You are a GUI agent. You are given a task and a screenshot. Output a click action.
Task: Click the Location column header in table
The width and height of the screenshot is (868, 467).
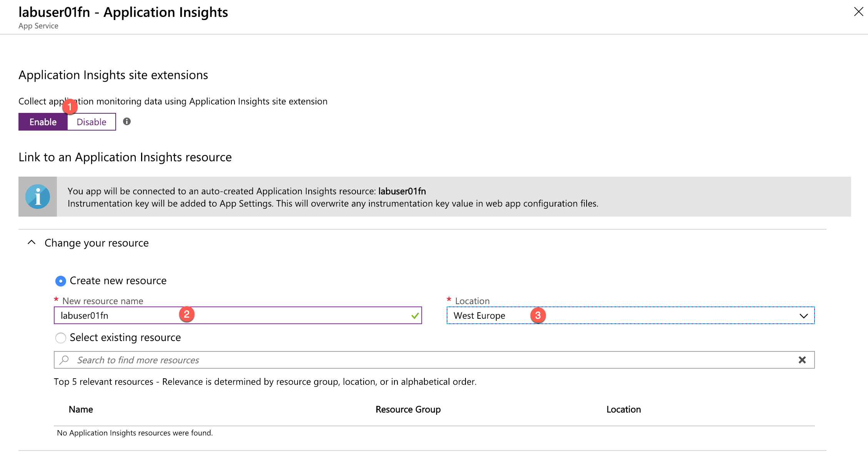tap(624, 409)
